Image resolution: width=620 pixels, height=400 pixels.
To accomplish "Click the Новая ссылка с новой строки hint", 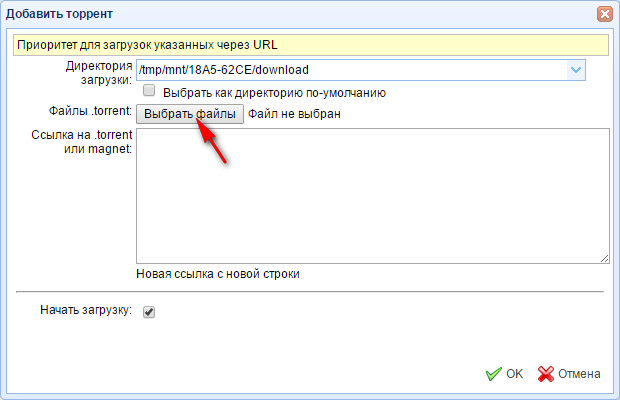I will coord(217,273).
